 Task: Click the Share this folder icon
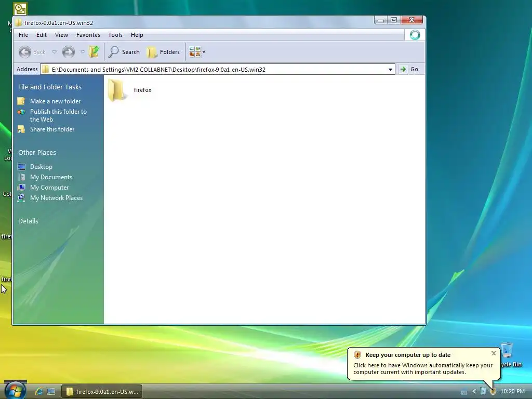pos(21,129)
